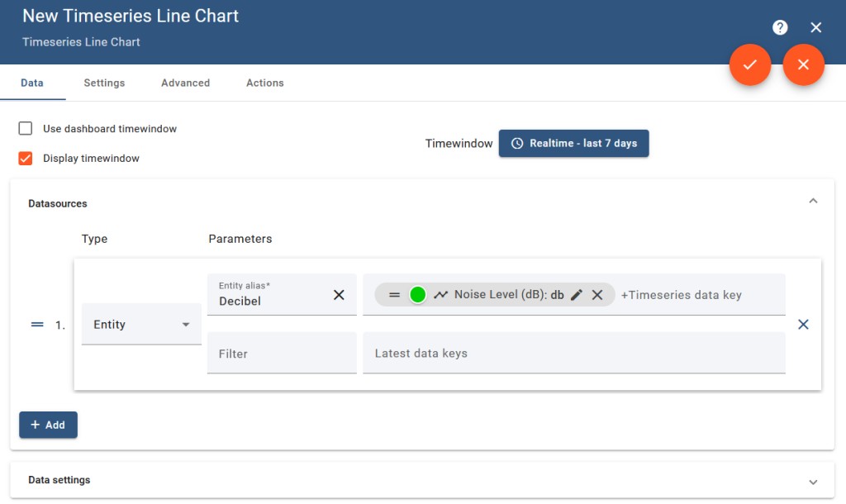Image resolution: width=846 pixels, height=504 pixels.
Task: Go to the Actions tab
Action: (x=265, y=83)
